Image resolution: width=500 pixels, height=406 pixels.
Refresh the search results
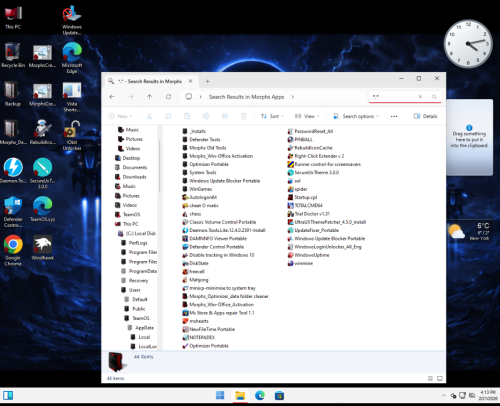click(x=168, y=97)
